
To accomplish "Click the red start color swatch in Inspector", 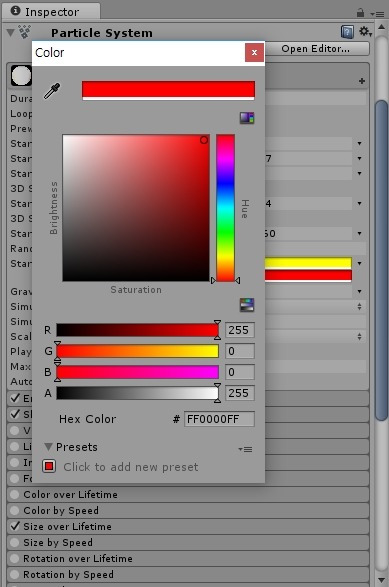I will pyautogui.click(x=308, y=276).
